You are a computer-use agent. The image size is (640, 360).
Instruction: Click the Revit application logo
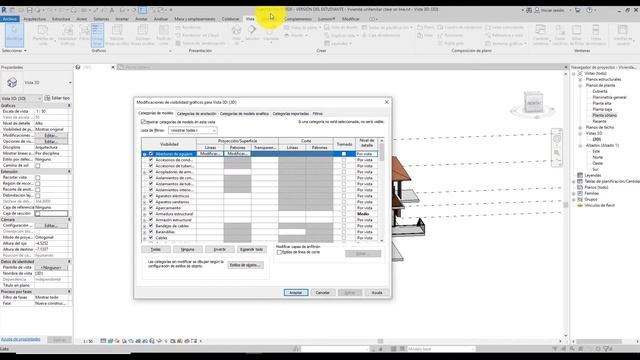[4, 10]
